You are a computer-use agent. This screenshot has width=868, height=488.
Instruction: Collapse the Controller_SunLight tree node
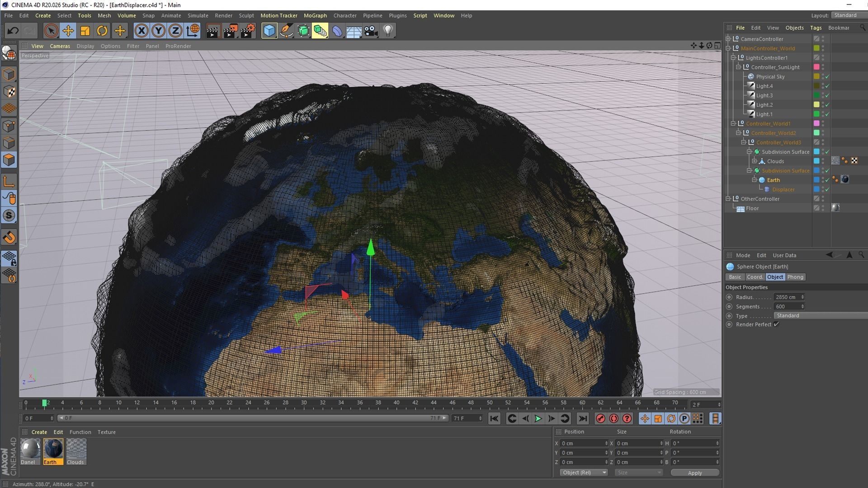point(739,67)
